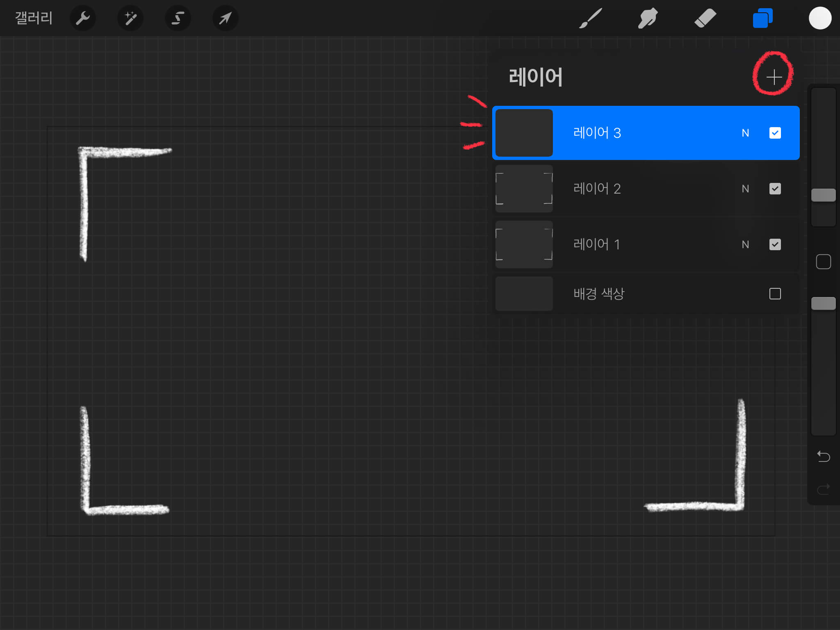Image resolution: width=840 pixels, height=630 pixels.
Task: Close the Layers panel via layers icon
Action: [x=762, y=18]
